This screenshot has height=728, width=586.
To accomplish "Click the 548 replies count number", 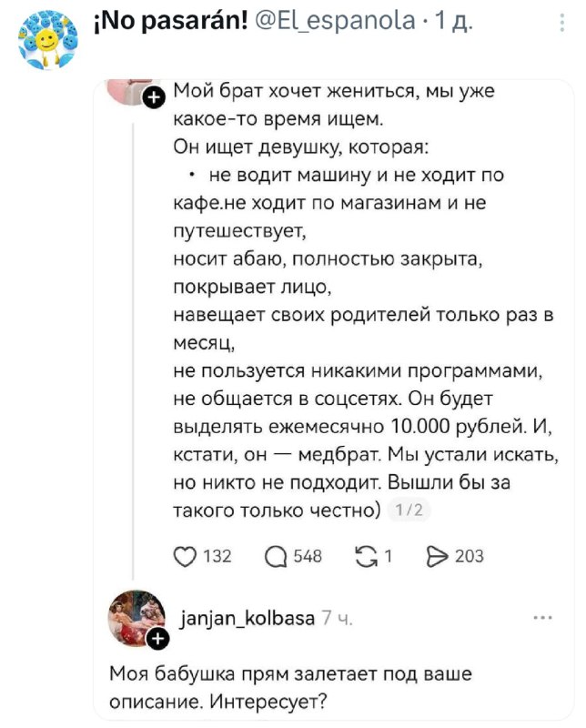I will pyautogui.click(x=308, y=556).
